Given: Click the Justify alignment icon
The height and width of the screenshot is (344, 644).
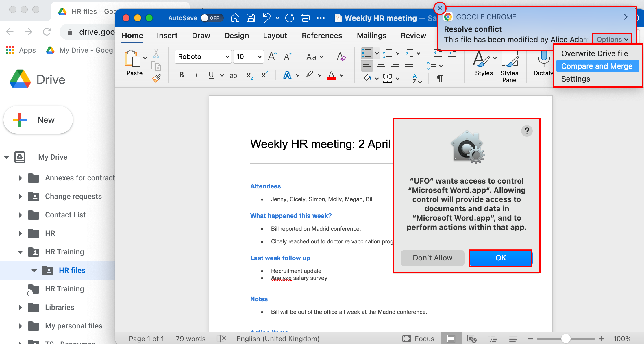Looking at the screenshot, I should tap(408, 66).
